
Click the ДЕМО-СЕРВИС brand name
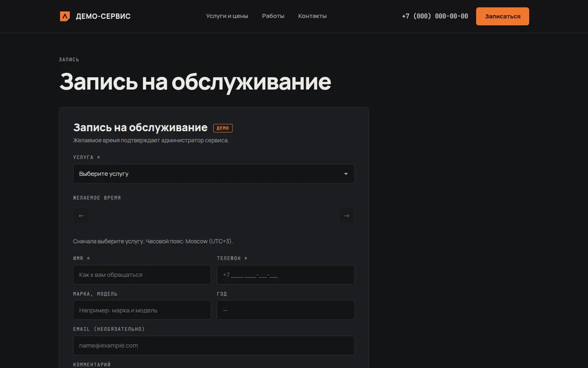pos(103,16)
